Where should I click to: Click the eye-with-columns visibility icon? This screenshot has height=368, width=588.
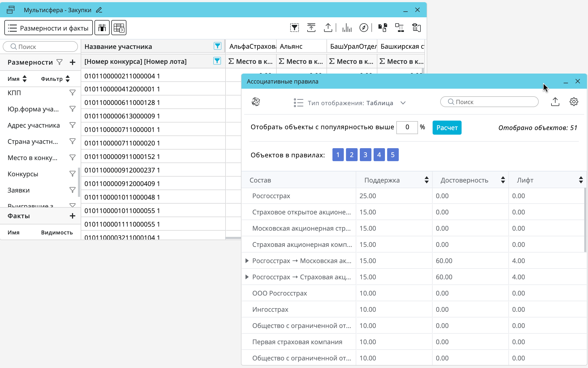point(416,28)
